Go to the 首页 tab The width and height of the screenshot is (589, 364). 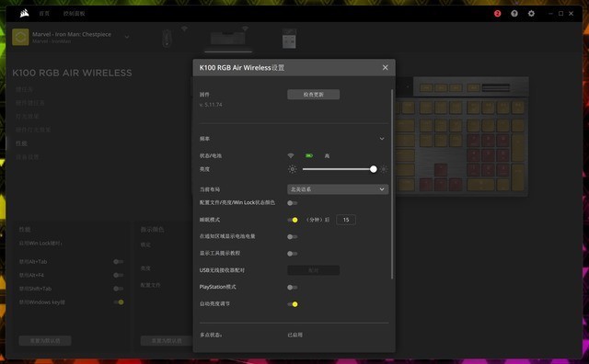click(44, 14)
